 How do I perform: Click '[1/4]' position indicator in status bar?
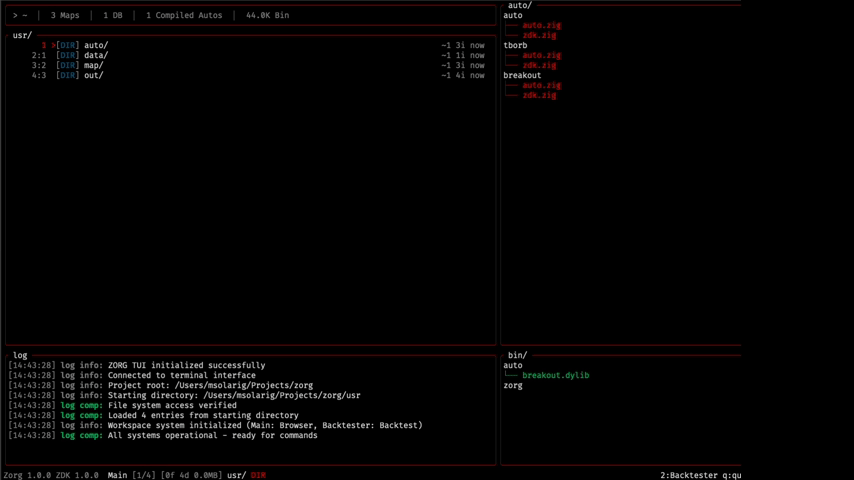(144, 475)
